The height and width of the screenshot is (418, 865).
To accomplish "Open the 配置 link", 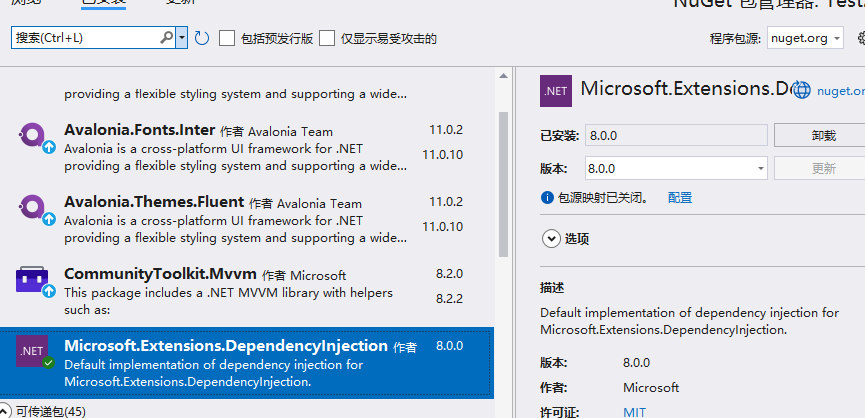I will click(x=679, y=198).
